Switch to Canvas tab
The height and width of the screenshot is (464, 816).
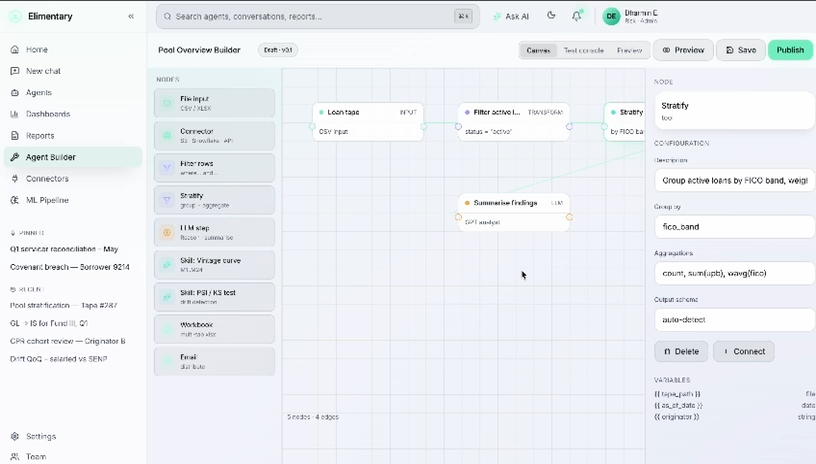tap(538, 50)
